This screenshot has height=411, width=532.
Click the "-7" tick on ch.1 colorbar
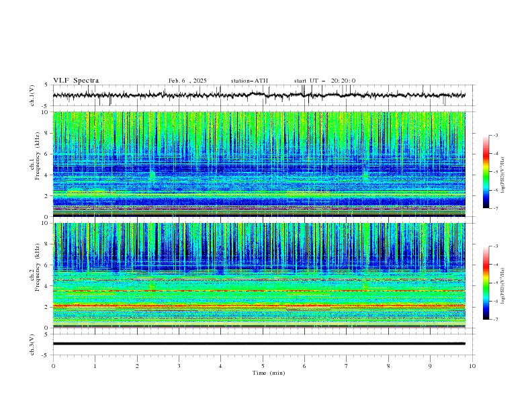click(496, 209)
